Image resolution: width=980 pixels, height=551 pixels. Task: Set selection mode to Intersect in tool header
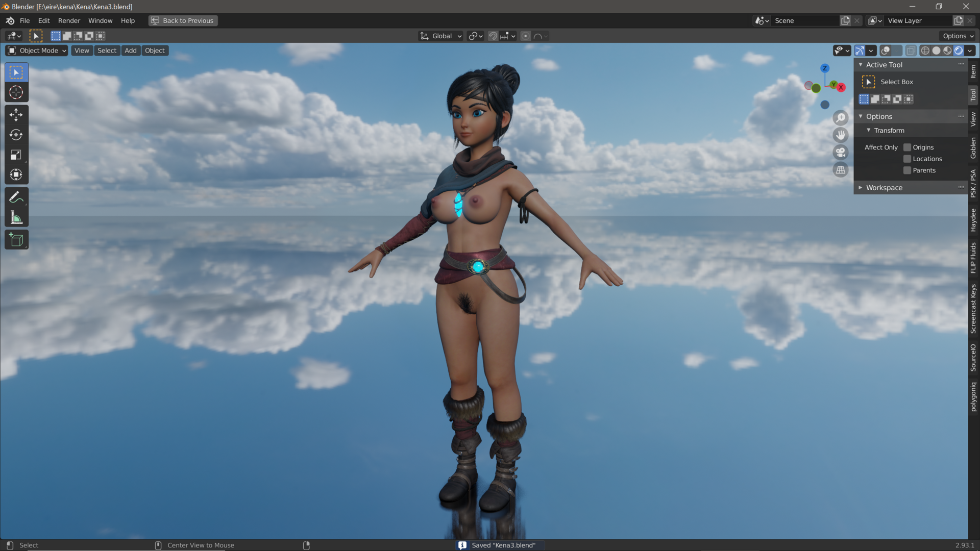101,36
